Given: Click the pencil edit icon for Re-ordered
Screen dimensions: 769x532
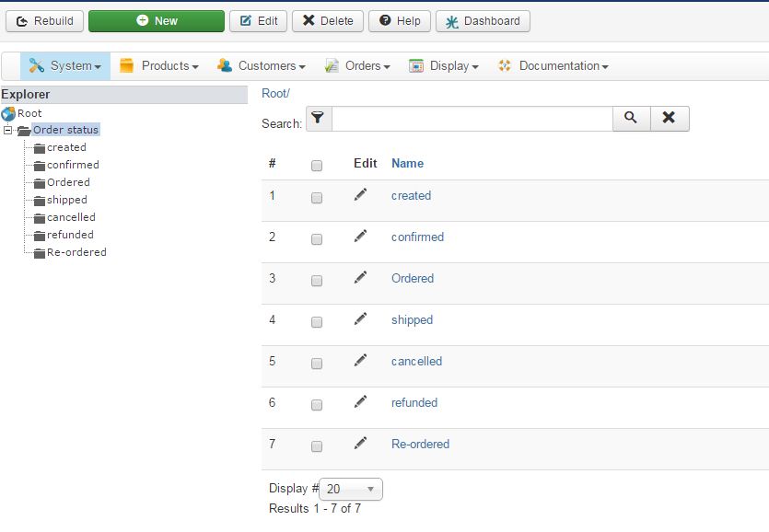Looking at the screenshot, I should pos(360,443).
